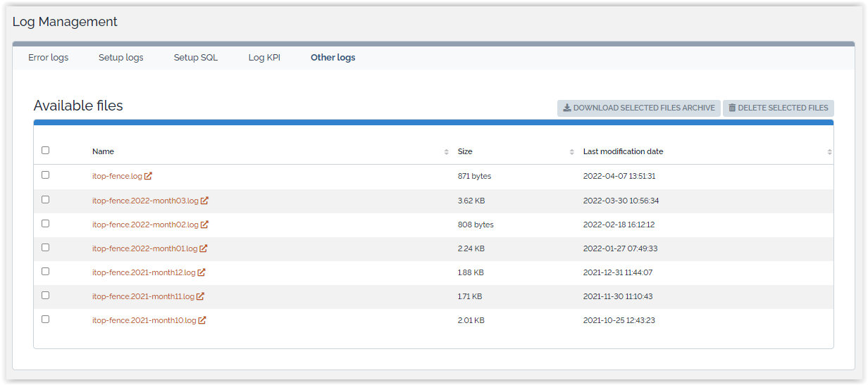This screenshot has width=868, height=385.
Task: Switch to the Error logs tab
Action: [x=49, y=58]
